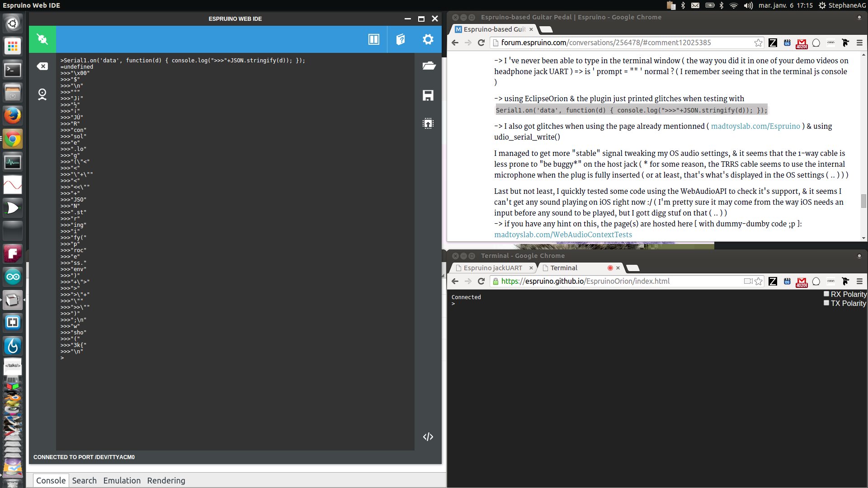The image size is (868, 488).
Task: Open the mail indicator in the top bar
Action: pos(695,5)
